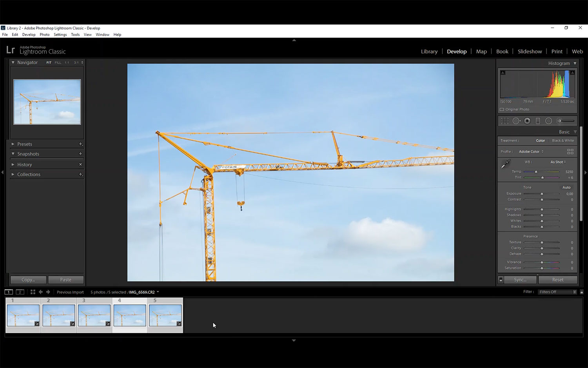588x368 pixels.
Task: Select the Spot Removal tool
Action: pyautogui.click(x=516, y=121)
